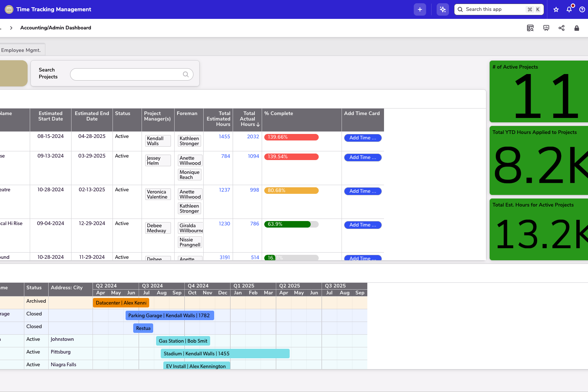Click the 2032 Total Actual Hours link

pos(253,136)
